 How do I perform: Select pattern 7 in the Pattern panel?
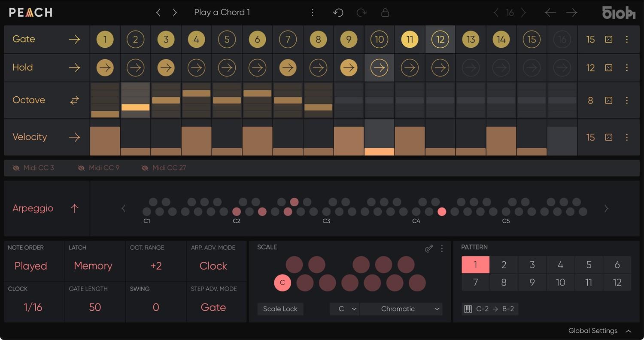tap(475, 282)
